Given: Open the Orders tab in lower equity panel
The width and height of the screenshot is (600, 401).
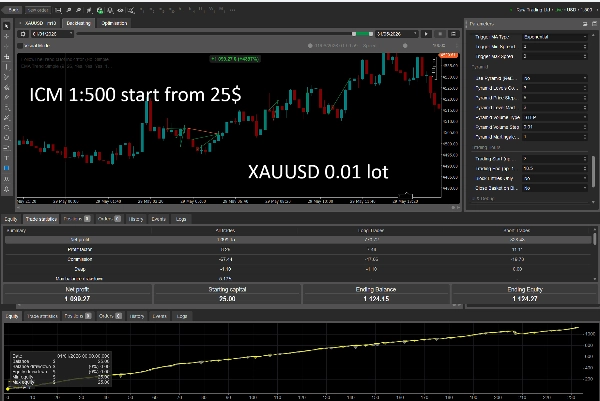Looking at the screenshot, I should pos(110,316).
